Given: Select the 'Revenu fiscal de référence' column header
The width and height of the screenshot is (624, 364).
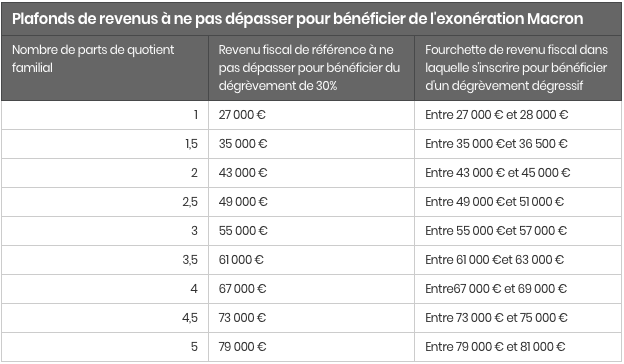Looking at the screenshot, I should coord(312,68).
